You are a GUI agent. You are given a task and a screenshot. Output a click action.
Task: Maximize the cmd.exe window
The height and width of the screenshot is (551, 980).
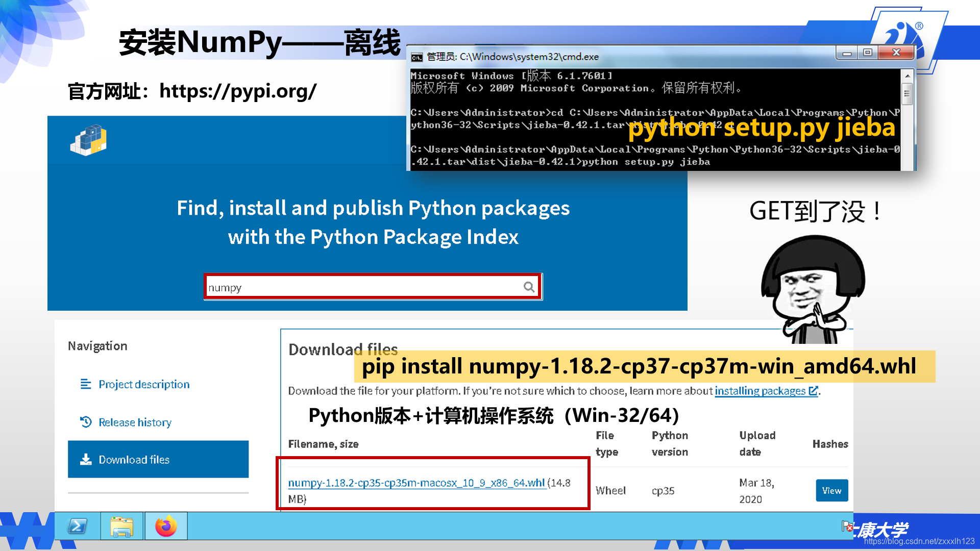click(x=868, y=53)
